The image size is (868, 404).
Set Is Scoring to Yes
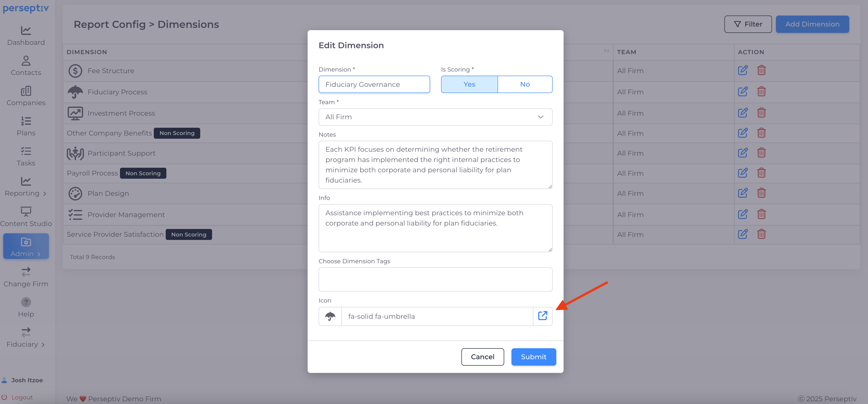click(469, 84)
